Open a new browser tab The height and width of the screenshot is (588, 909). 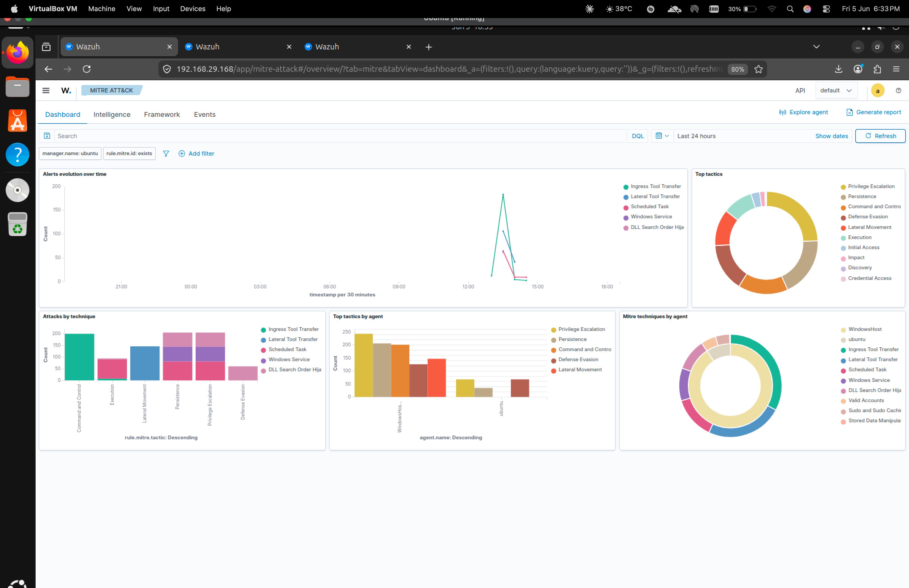(x=428, y=47)
